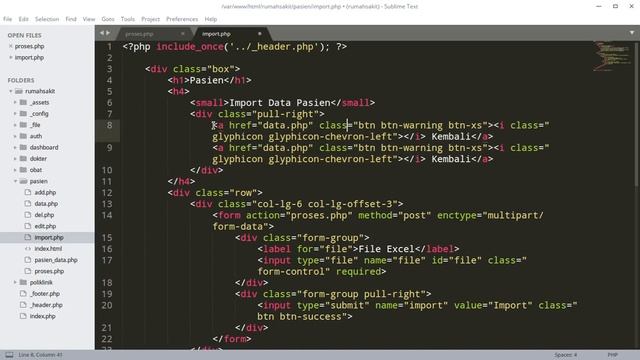Click unsaved dot on import.php tab
Screen dimensions: 640x360
pos(259,34)
